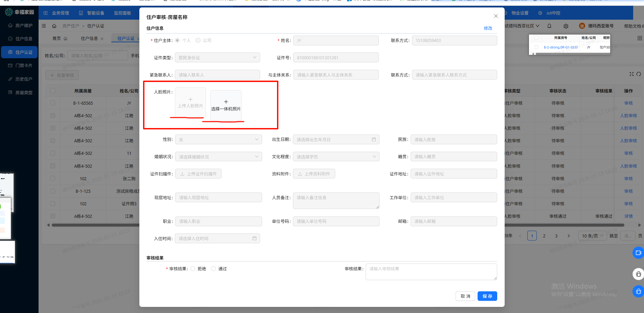Collapse sidebar with the menu fold icon

(x=44, y=26)
